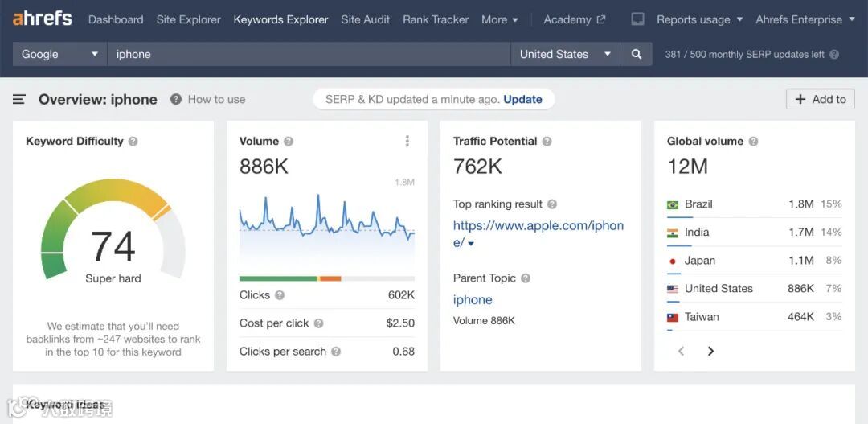Show the Clicks help icon

(x=280, y=295)
